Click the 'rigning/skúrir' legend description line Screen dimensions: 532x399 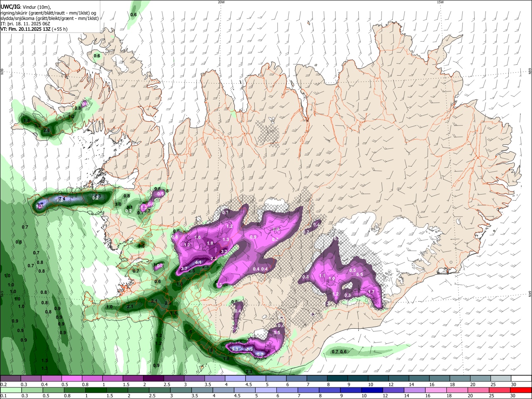pos(48,13)
